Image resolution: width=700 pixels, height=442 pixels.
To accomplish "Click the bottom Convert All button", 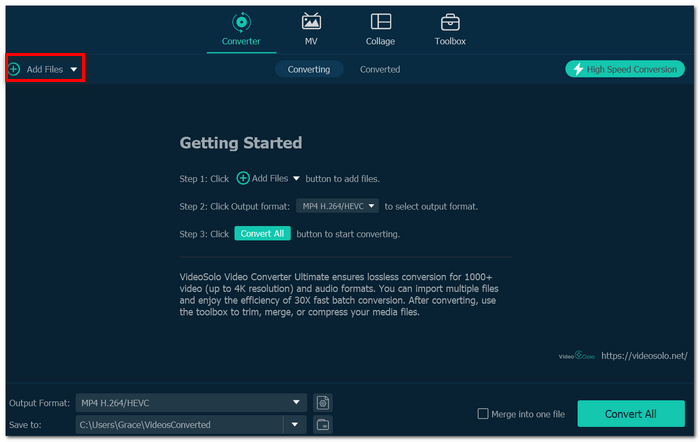I will click(631, 414).
